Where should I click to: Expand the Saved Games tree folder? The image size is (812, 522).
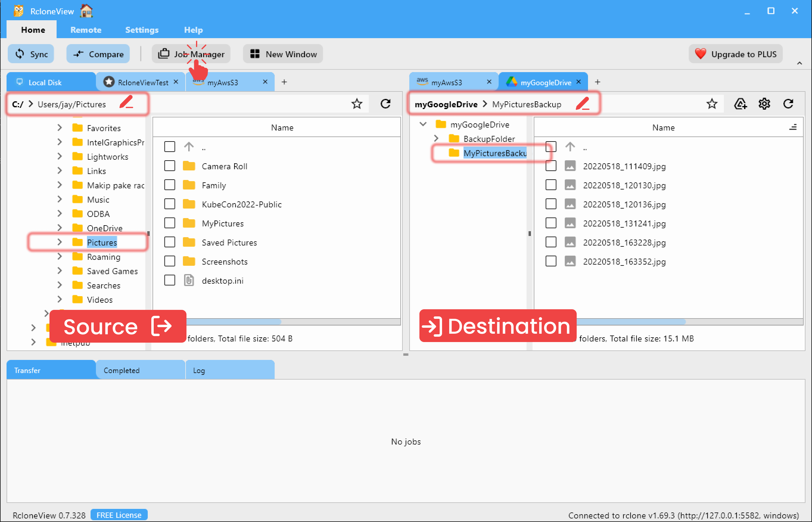pos(60,271)
